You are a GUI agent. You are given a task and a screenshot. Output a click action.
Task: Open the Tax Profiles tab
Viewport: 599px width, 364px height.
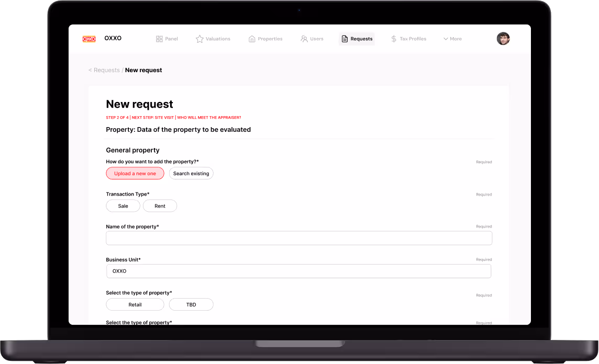[409, 39]
